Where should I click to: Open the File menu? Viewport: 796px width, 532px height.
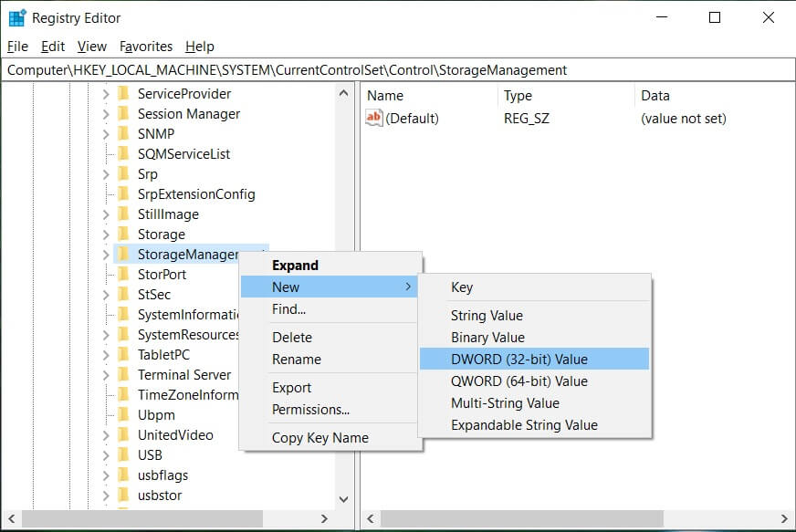click(17, 47)
